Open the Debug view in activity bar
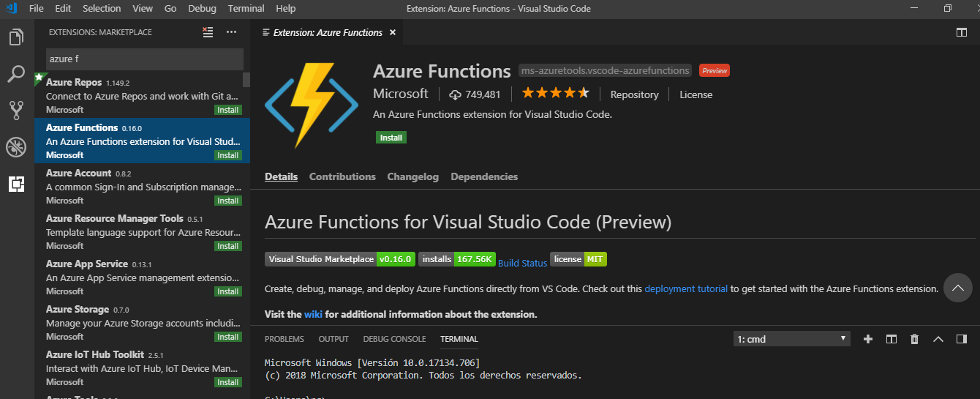This screenshot has width=980, height=399. [16, 147]
